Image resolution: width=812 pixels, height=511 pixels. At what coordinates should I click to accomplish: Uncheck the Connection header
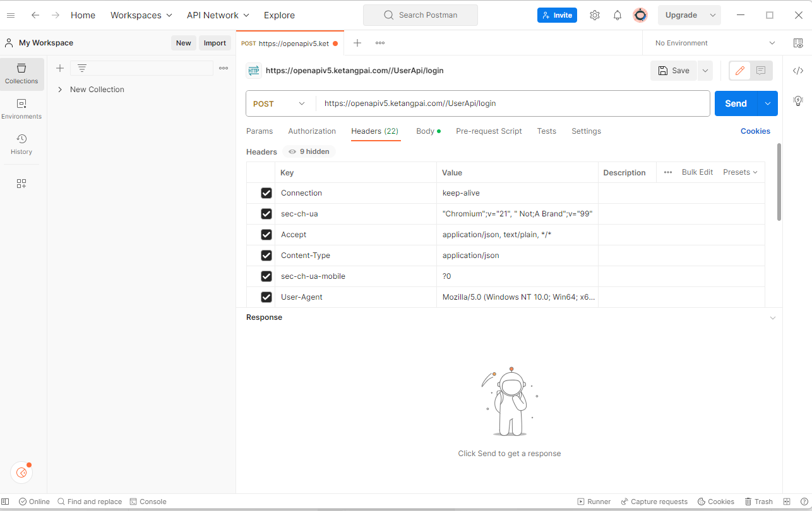266,193
